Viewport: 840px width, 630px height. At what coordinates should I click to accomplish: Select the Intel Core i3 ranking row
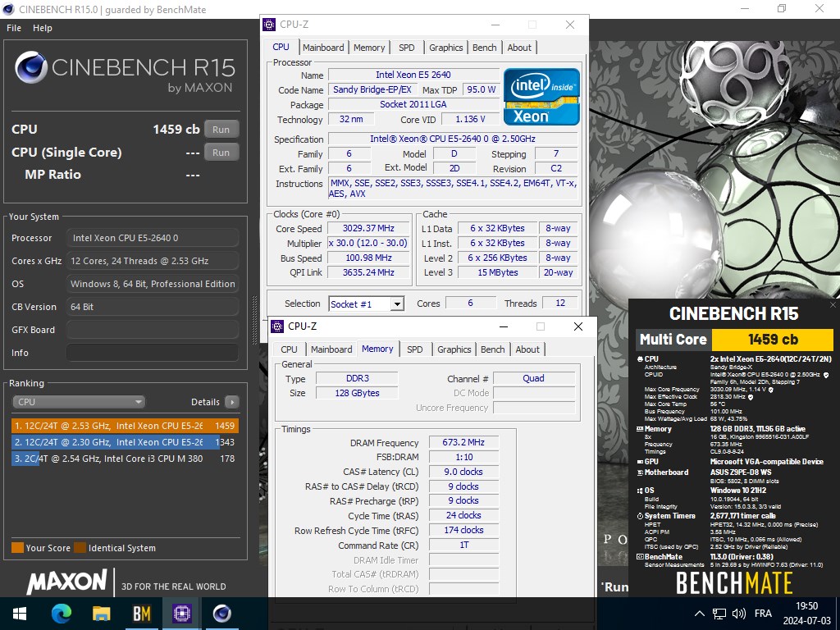pyautogui.click(x=125, y=459)
